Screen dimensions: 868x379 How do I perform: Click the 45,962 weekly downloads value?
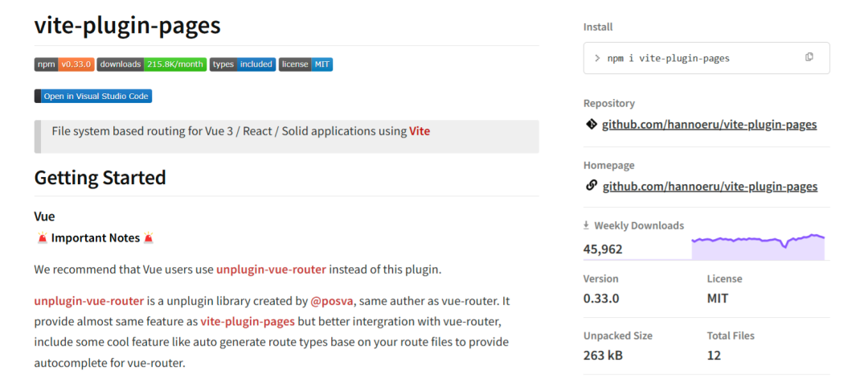[x=603, y=249]
